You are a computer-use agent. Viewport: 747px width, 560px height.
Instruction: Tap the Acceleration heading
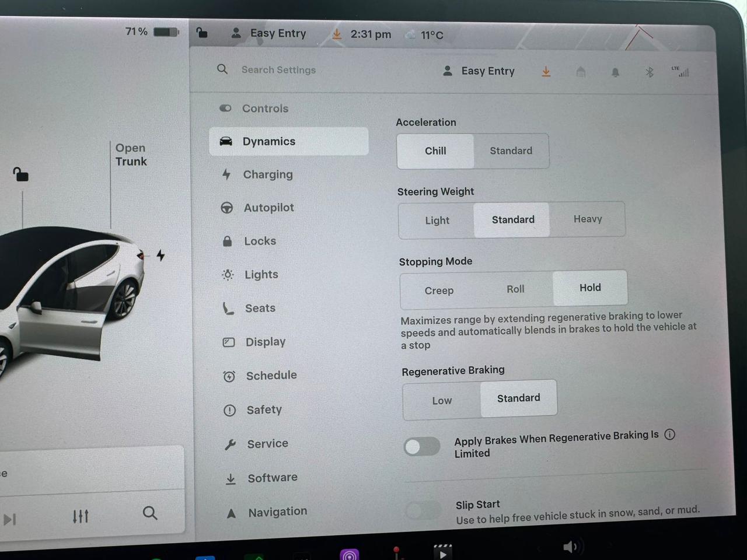click(426, 123)
